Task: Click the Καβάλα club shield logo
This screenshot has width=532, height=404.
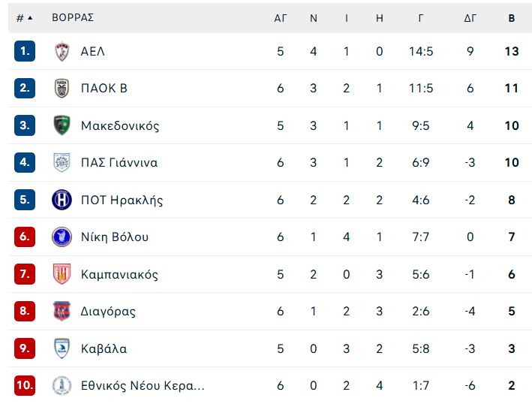Action: 62,348
